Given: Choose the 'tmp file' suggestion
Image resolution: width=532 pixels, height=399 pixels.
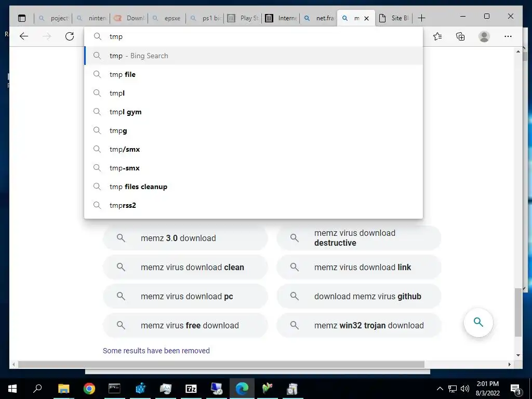Looking at the screenshot, I should tap(254, 74).
